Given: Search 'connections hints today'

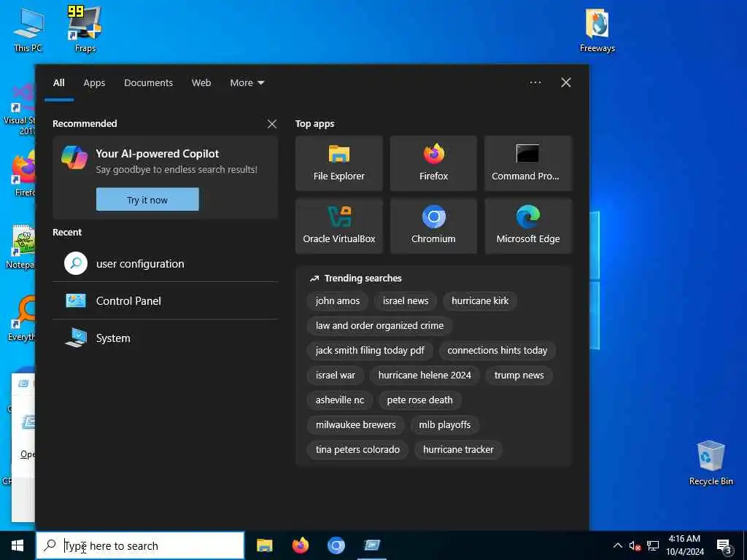Looking at the screenshot, I should (x=497, y=351).
